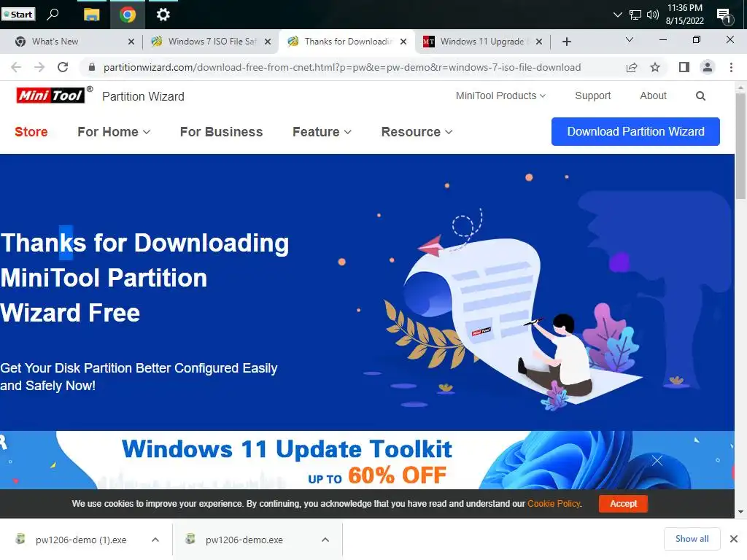Open the Chrome side panel
Viewport: 747px width, 560px height.
684,67
